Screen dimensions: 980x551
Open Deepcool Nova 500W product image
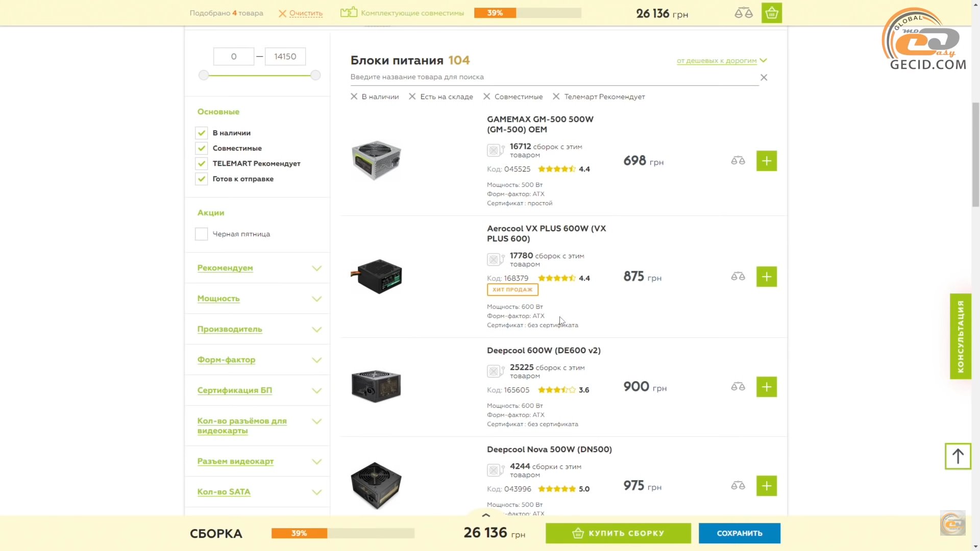pos(377,485)
